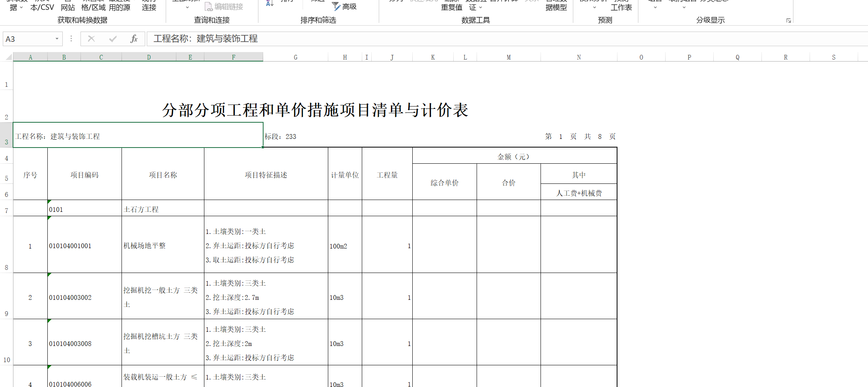Click the 序号 header cell

[30, 174]
